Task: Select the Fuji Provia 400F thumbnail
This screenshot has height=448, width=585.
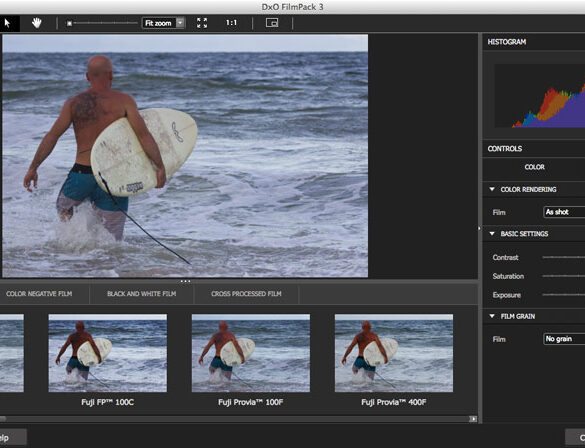Action: [x=394, y=353]
